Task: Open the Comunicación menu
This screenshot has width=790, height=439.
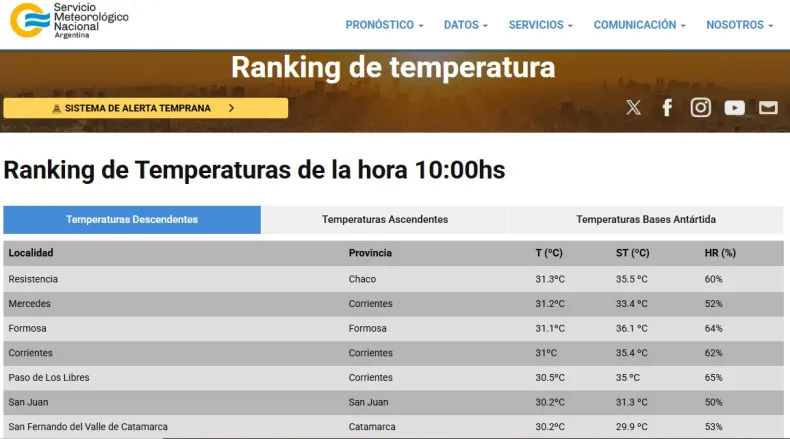Action: 640,25
